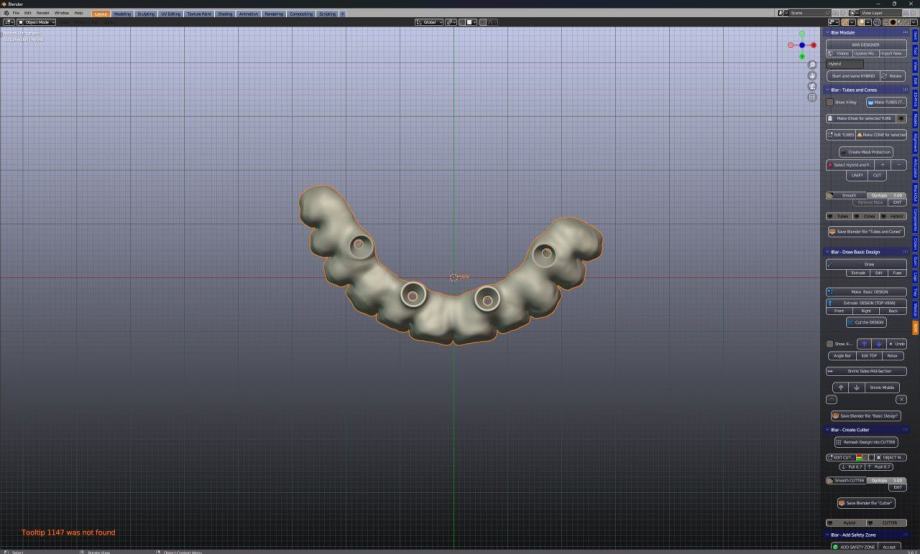Click Make CONE for selected button

[x=881, y=134]
